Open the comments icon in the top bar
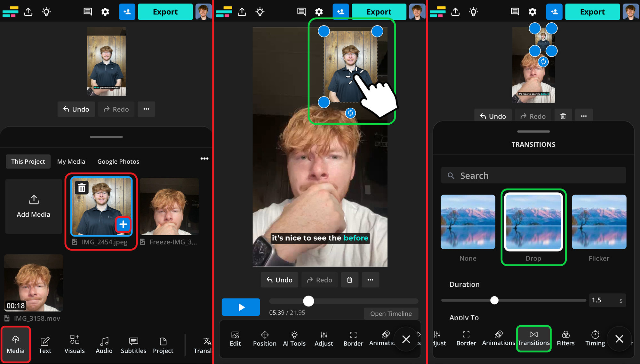This screenshot has height=364, width=640. pyautogui.click(x=87, y=12)
